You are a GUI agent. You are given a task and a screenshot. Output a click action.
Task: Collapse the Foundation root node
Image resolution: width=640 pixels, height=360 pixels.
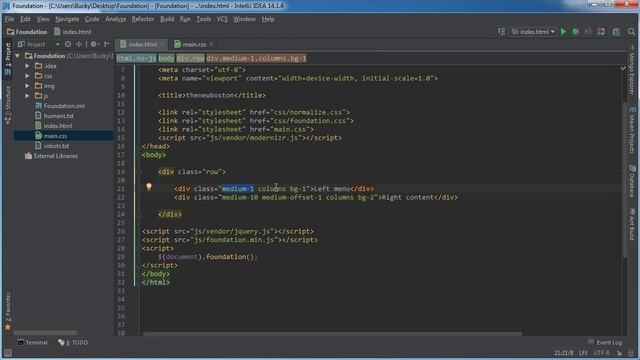(18, 56)
